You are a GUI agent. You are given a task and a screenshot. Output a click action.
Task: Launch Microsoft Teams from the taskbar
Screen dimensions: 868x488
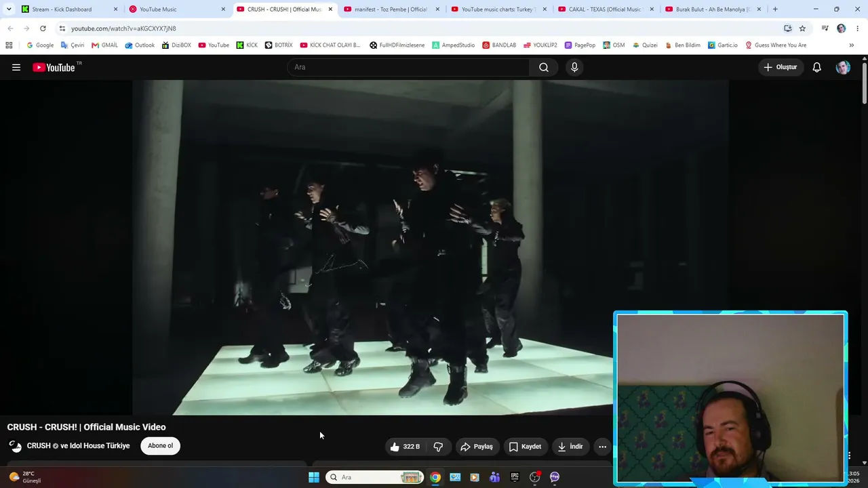[x=495, y=477]
